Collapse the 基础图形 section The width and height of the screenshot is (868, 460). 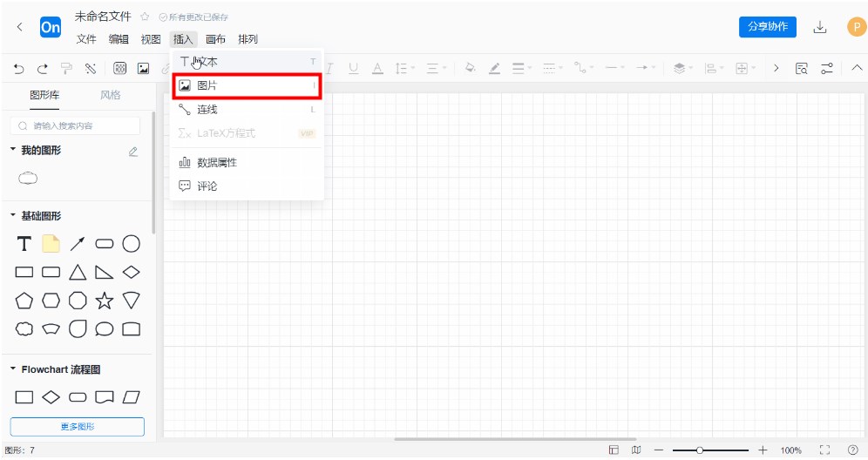13,215
